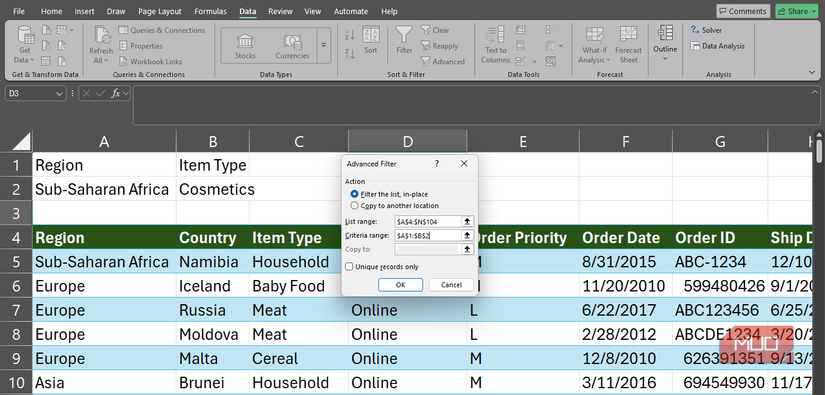Close the Advanced Filter dialog

[x=464, y=164]
